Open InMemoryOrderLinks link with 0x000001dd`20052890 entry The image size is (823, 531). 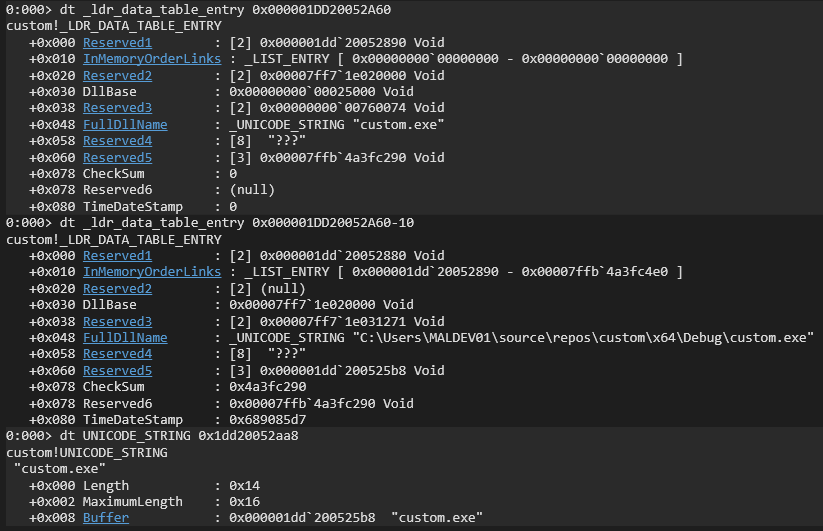152,272
